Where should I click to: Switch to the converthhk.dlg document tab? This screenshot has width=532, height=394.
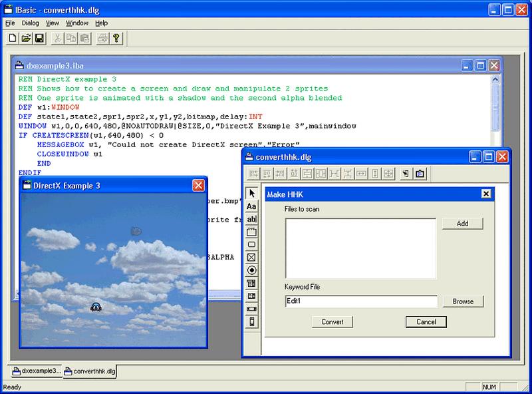coord(90,371)
